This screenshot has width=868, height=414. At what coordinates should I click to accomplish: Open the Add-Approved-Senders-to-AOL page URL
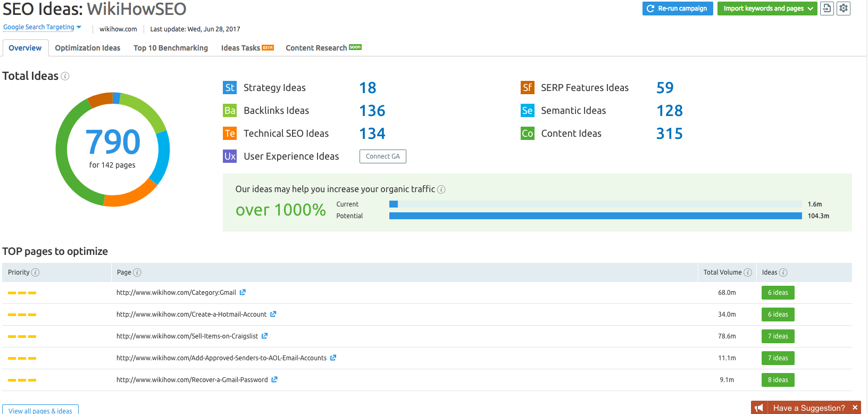(x=221, y=358)
